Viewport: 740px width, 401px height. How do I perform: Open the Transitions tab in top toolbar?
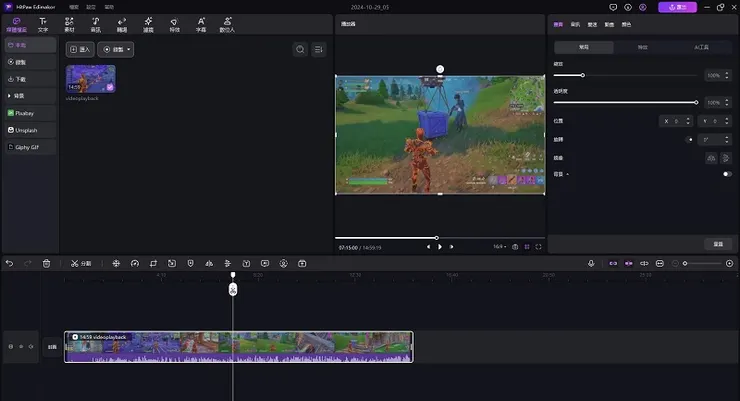122,23
